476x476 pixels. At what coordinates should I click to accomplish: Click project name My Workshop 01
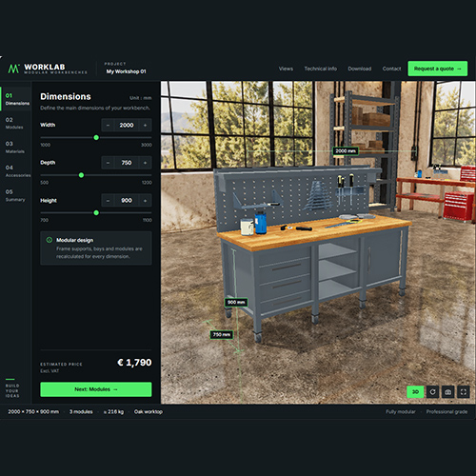[127, 71]
